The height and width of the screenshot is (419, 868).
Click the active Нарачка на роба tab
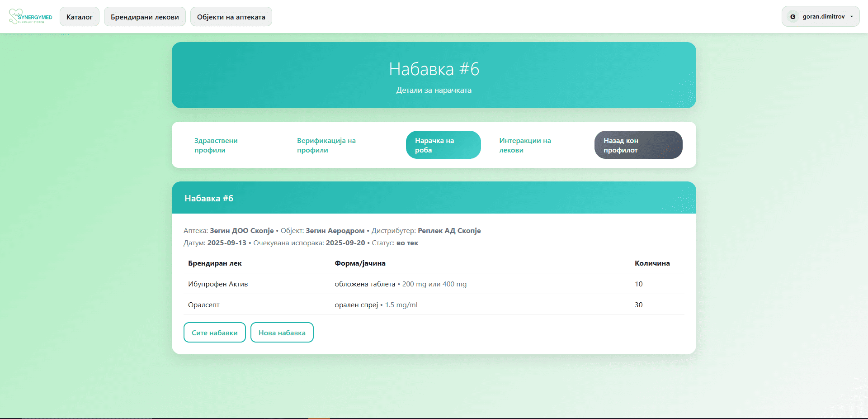443,145
